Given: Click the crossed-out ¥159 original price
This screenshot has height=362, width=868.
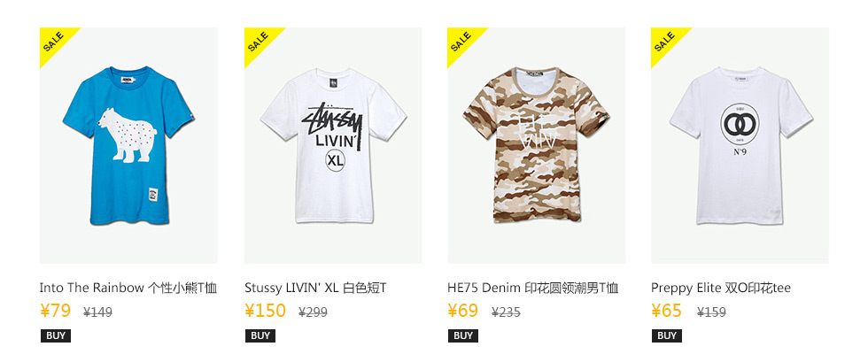Looking at the screenshot, I should (x=712, y=312).
